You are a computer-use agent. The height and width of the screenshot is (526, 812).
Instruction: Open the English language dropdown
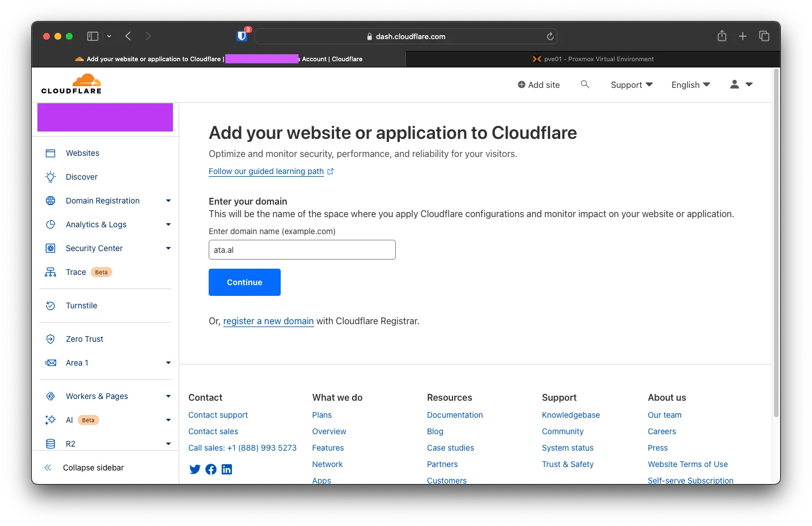coord(691,84)
